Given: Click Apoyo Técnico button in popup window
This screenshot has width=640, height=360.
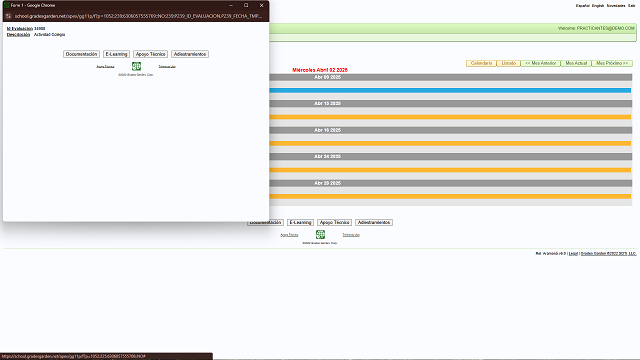Looking at the screenshot, I should pyautogui.click(x=151, y=54).
